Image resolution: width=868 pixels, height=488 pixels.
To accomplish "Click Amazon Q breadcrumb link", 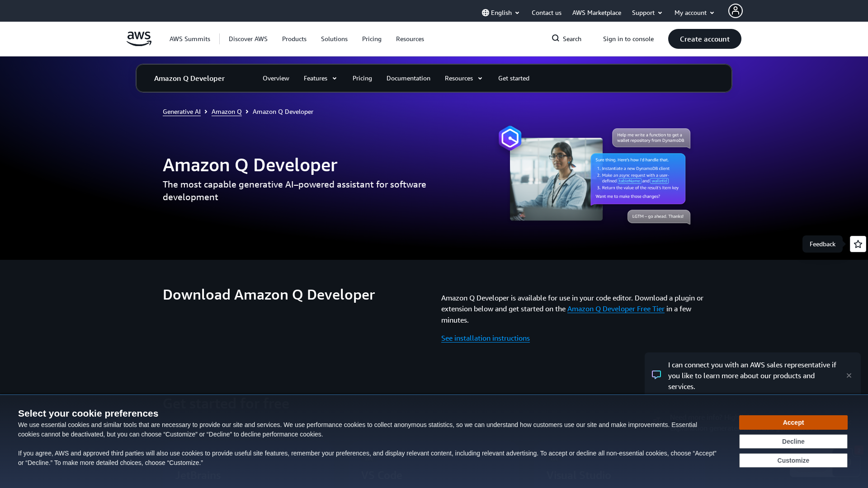I will [x=226, y=112].
